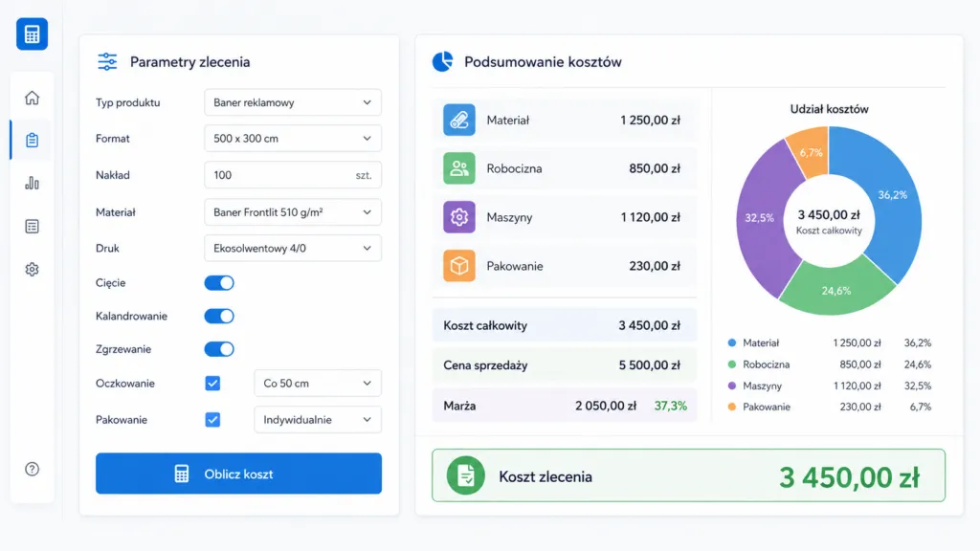
Task: Open the Typ produktu dropdown
Action: coord(293,102)
